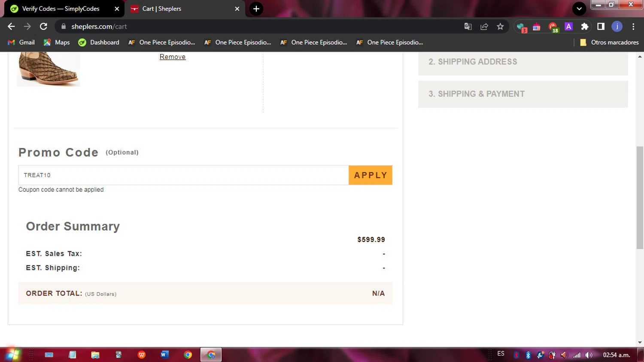Open the Maps bookmark
This screenshot has height=362, width=644.
tap(57, 42)
